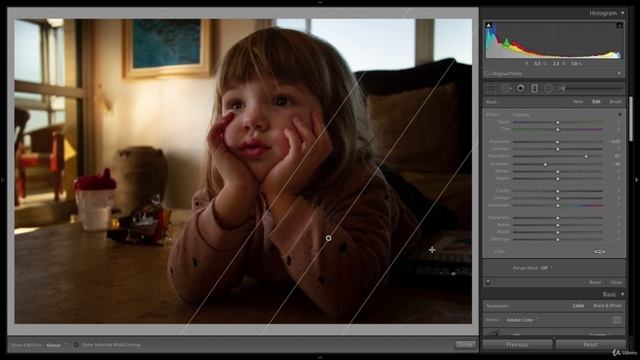The height and width of the screenshot is (360, 640).
Task: Toggle highlight clipping indicator in histogram
Action: (x=619, y=25)
